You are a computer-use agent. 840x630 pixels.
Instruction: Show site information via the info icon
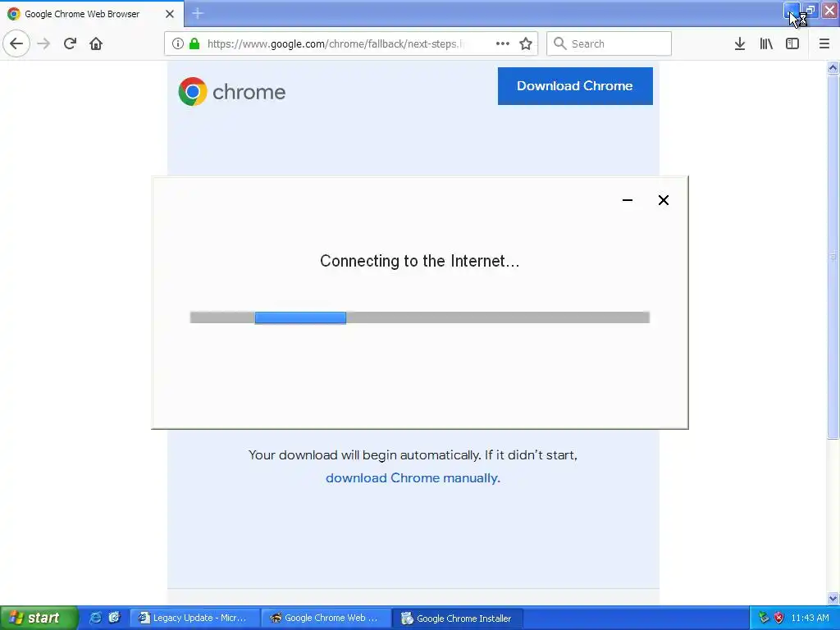(178, 43)
